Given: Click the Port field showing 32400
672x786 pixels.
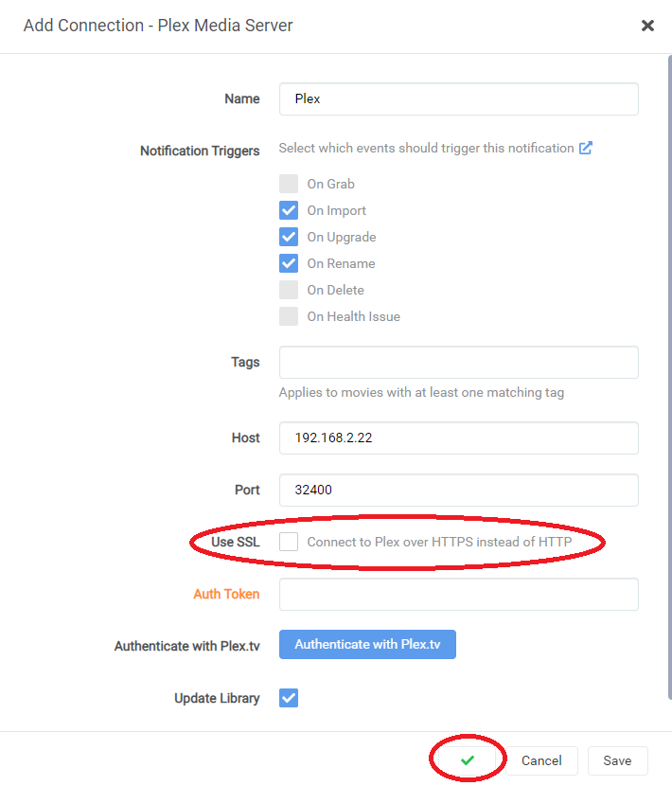Looking at the screenshot, I should 458,490.
